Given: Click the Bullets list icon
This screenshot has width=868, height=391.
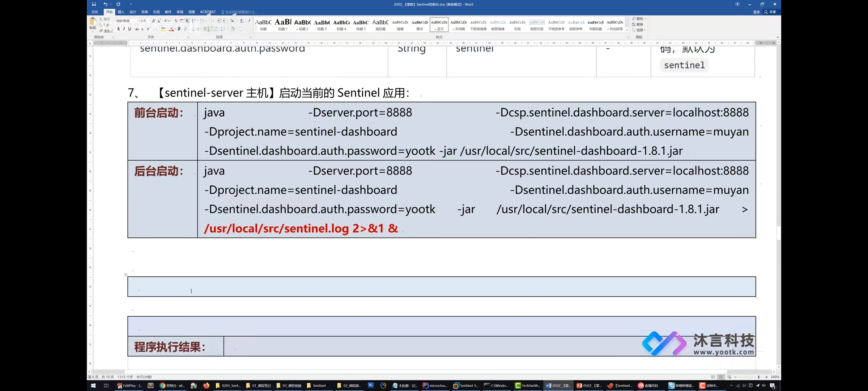Looking at the screenshot, I should click(194, 21).
